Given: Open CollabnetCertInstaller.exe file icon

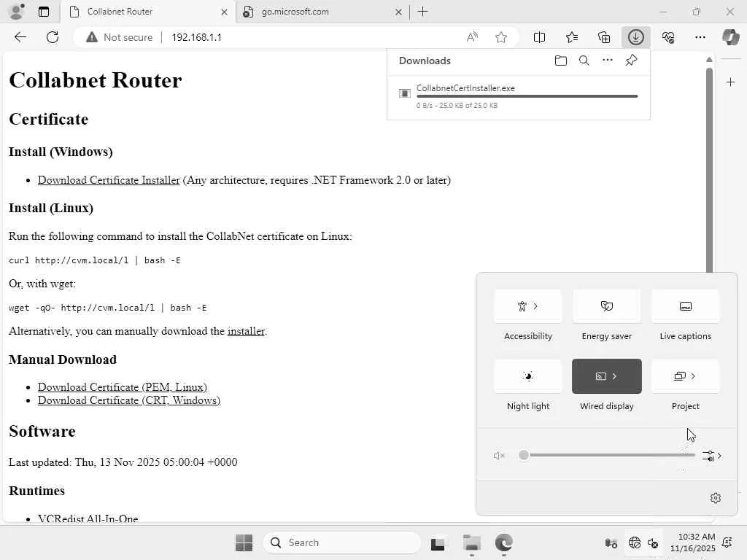Looking at the screenshot, I should click(x=404, y=93).
